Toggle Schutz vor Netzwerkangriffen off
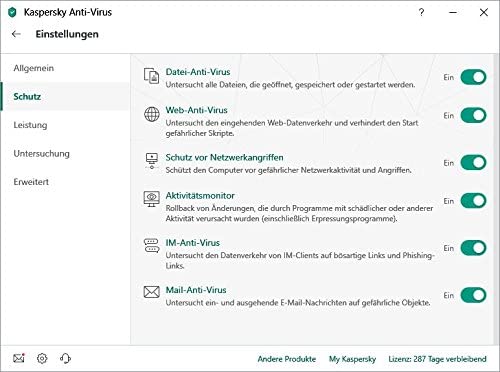Viewport: 500px width, 372px height. (473, 163)
